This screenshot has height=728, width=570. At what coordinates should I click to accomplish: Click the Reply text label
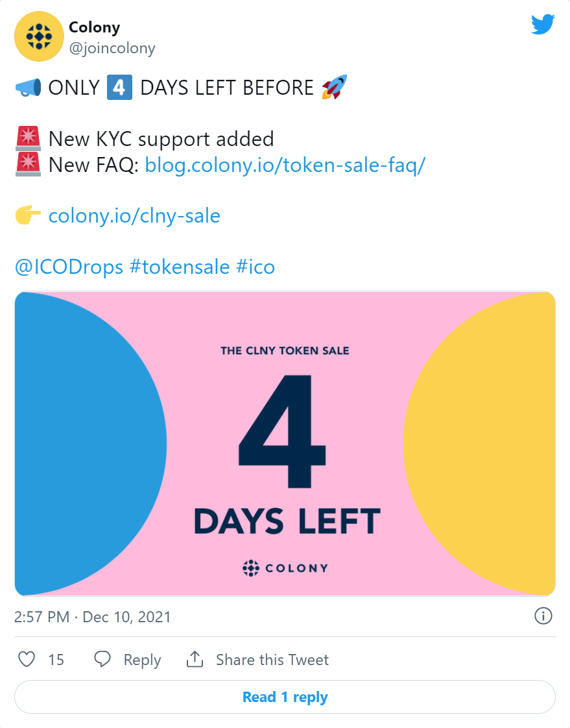point(142,661)
